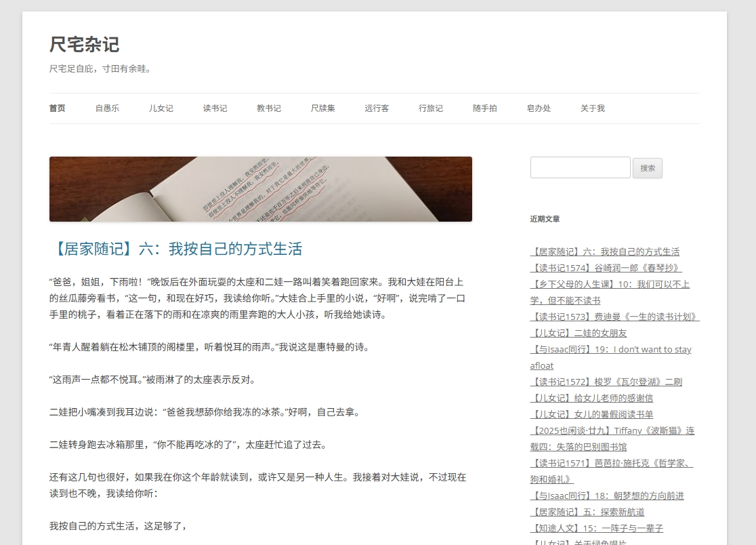Open the 随手拍 photo section
Viewport: 756px width, 545px height.
pyautogui.click(x=484, y=108)
